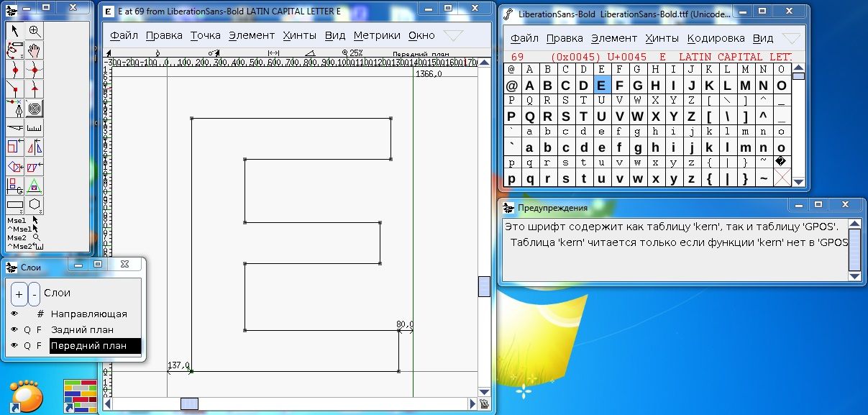Open Файл menu in glyph window
Viewport: 868px width, 415px height.
(x=124, y=35)
